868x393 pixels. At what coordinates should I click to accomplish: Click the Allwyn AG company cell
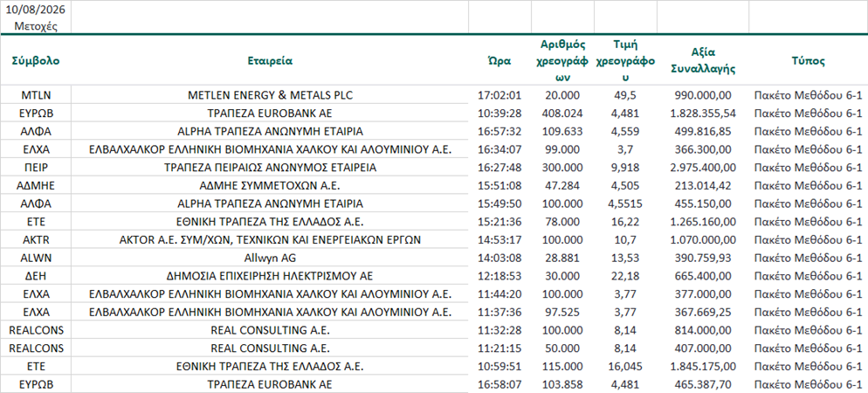(x=270, y=258)
